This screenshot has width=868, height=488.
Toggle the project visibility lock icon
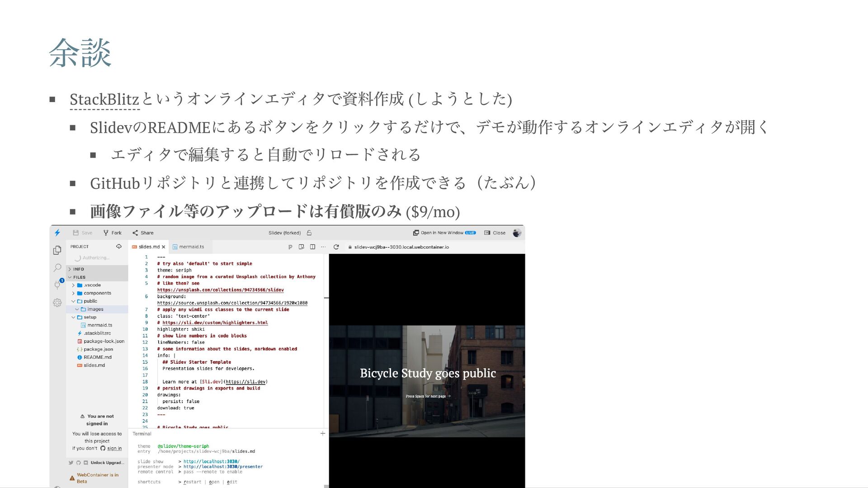pos(309,233)
